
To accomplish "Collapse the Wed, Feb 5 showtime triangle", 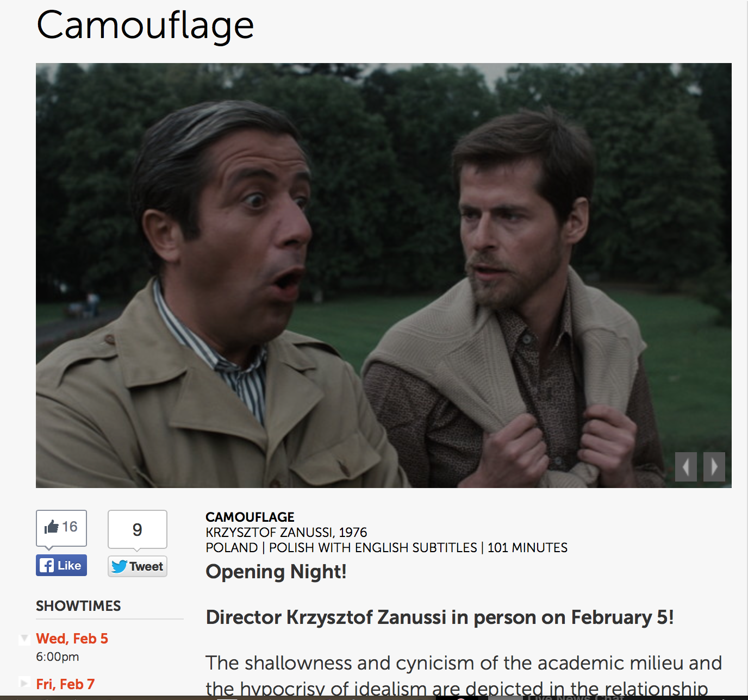I will 24,639.
